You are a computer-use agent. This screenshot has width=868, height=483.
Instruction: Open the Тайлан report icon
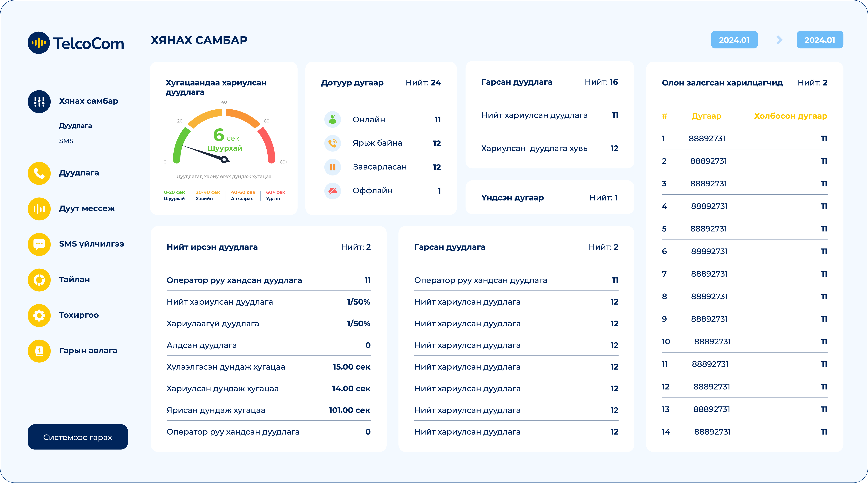39,280
